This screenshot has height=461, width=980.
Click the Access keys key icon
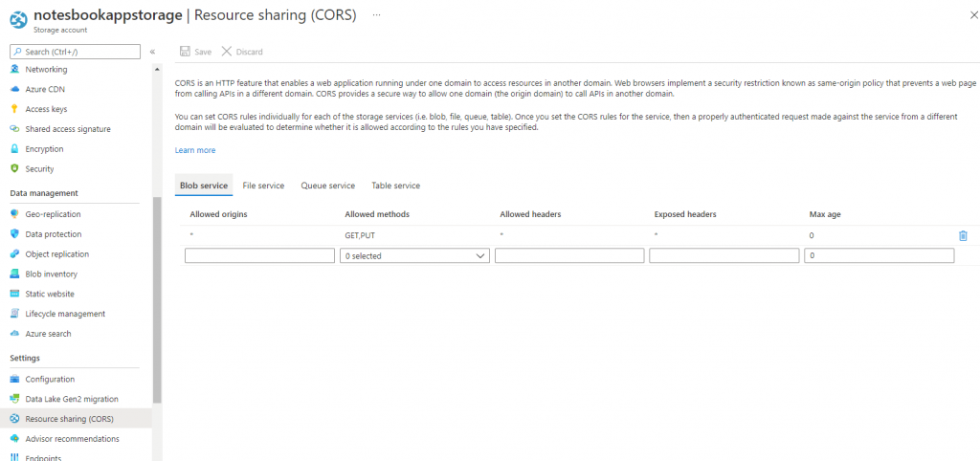point(14,110)
